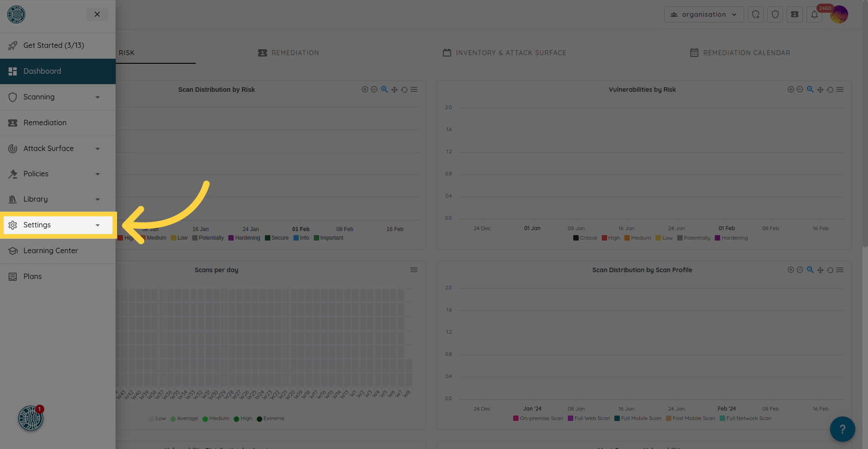This screenshot has height=449, width=868.
Task: Open the menu icon on Scans per day chart
Action: [x=414, y=270]
